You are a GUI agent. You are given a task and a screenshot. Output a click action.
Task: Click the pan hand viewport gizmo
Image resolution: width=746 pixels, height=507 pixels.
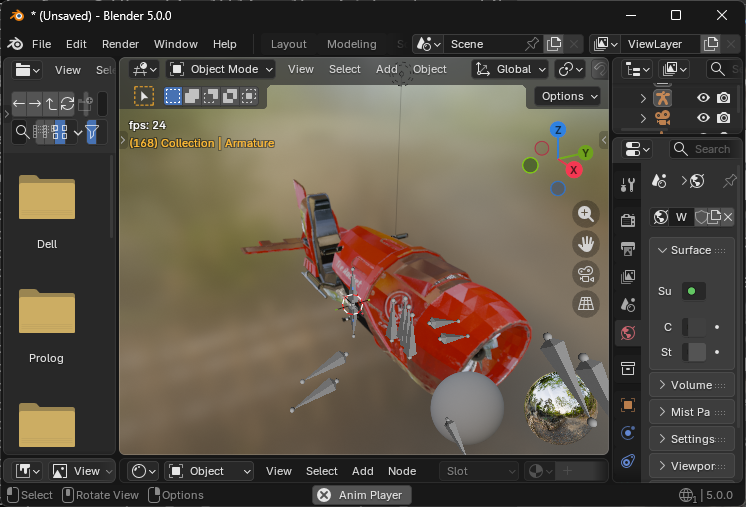[x=586, y=243]
